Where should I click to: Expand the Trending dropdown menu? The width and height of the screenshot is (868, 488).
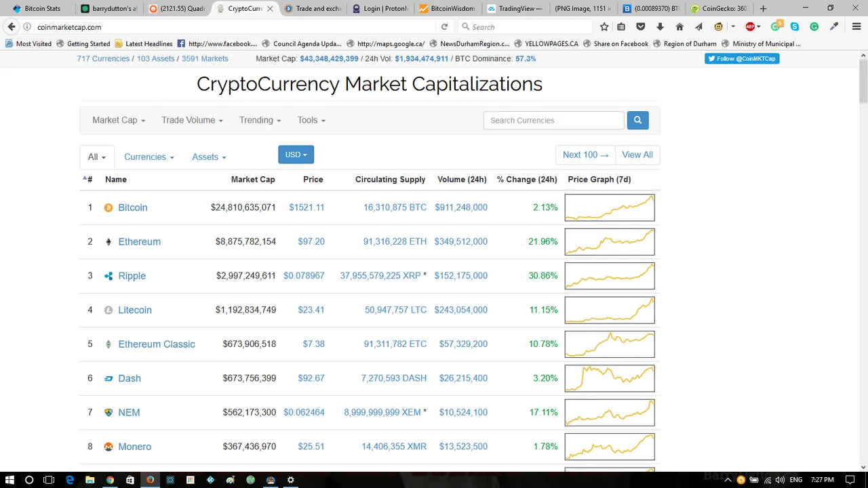(260, 120)
